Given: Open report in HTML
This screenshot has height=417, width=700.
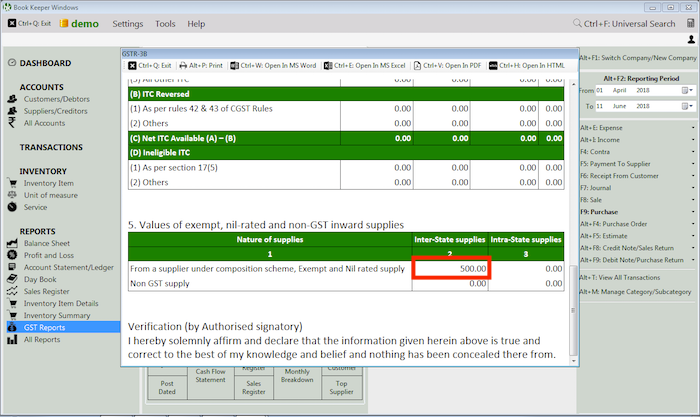Looking at the screenshot, I should (x=527, y=66).
